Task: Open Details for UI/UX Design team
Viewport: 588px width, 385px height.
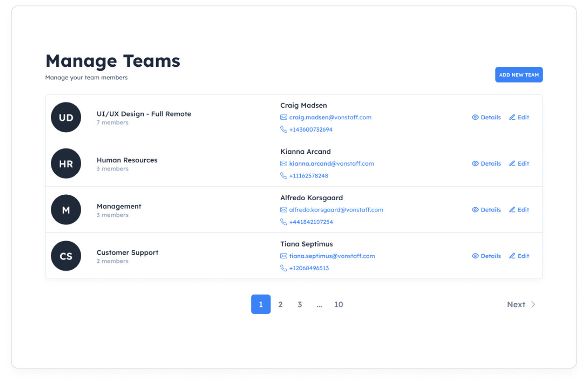Action: coord(486,118)
